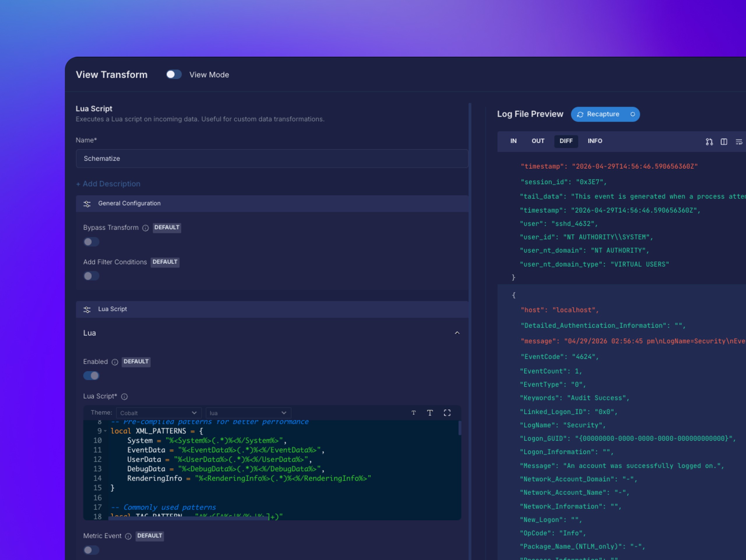Click the RenderingInfo pattern line in editor

[249, 478]
